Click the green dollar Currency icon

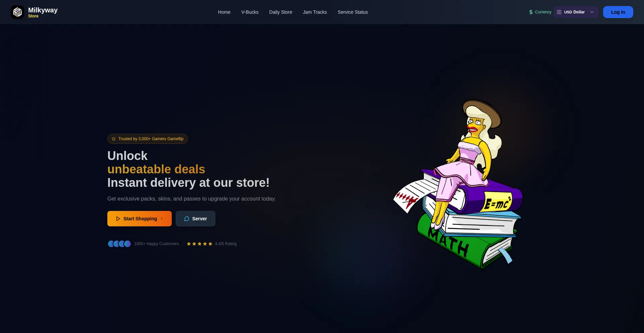point(531,12)
